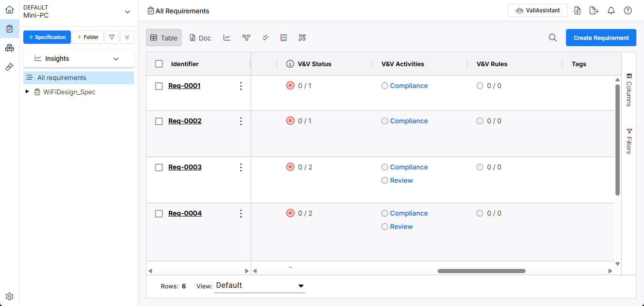Open the settings gear in sidebar

[10, 296]
